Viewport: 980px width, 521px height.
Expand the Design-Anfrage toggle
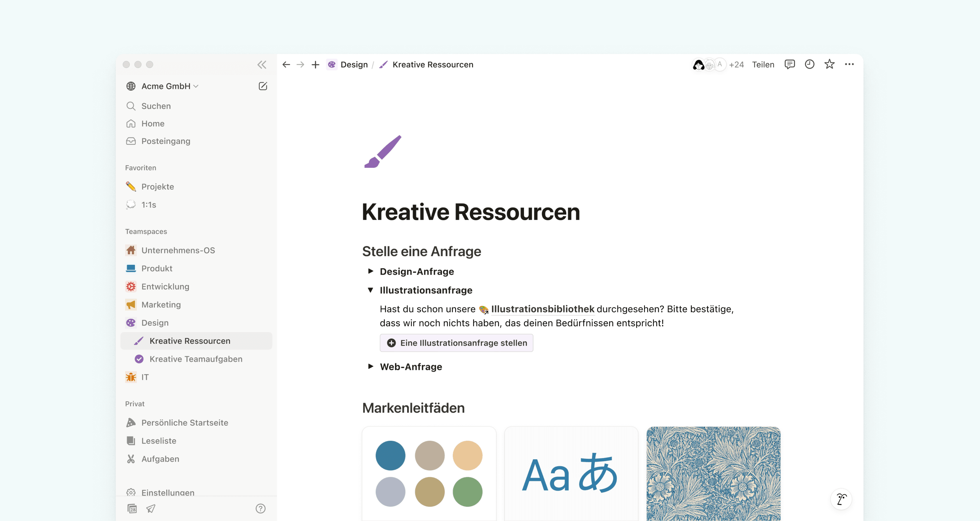tap(370, 271)
